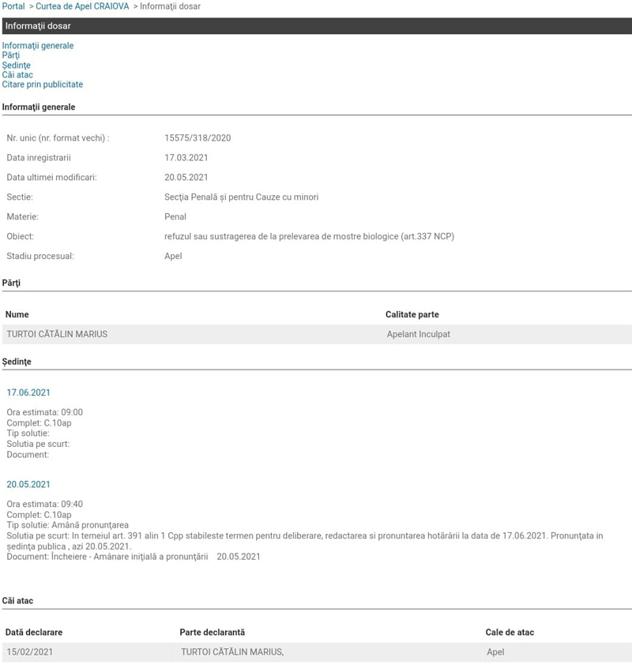Select TURTOI CĂTĂLIN MARIUS row in Părți table

[57, 334]
